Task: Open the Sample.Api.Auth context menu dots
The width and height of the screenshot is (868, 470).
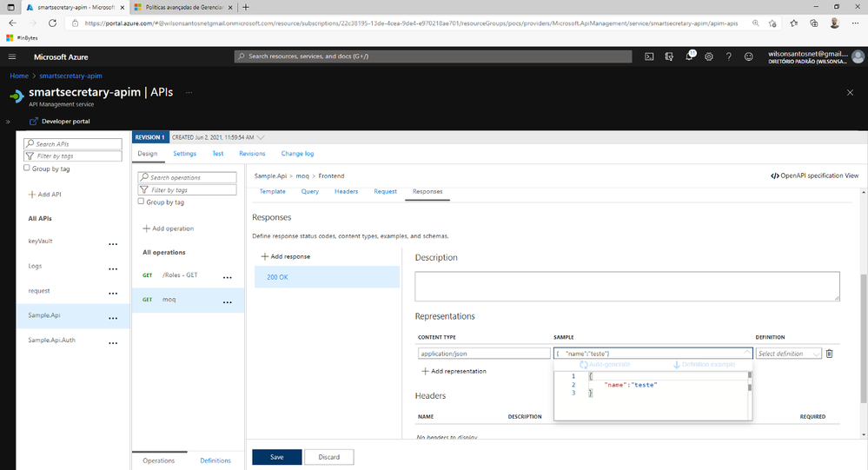Action: point(113,343)
